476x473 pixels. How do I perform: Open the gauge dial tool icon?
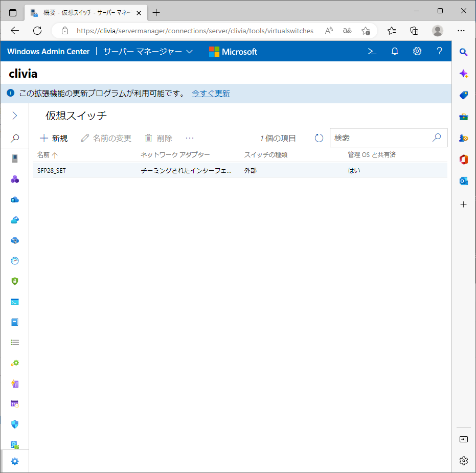coord(14,261)
